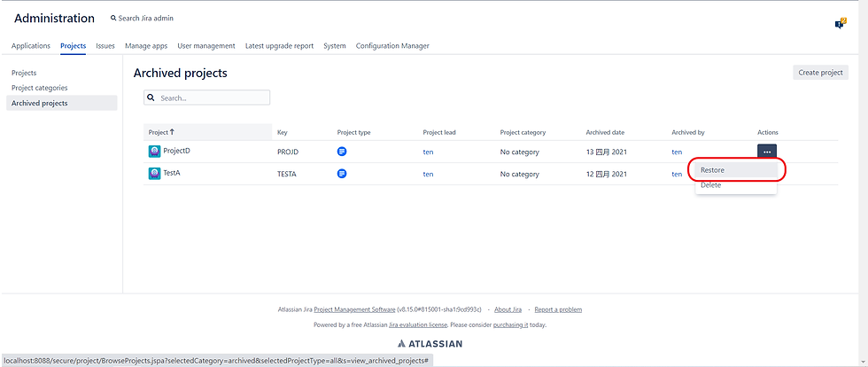
Task: Switch to the Issues tab
Action: (105, 46)
